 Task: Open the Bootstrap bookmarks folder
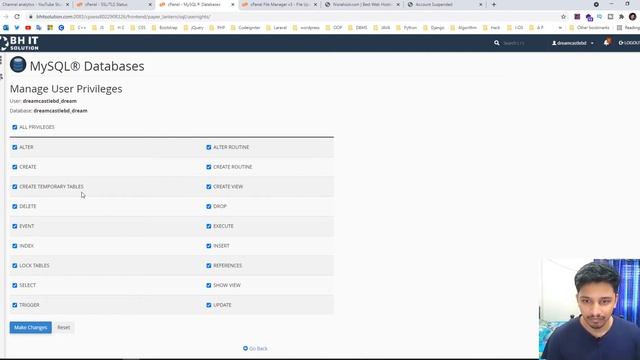(164, 28)
